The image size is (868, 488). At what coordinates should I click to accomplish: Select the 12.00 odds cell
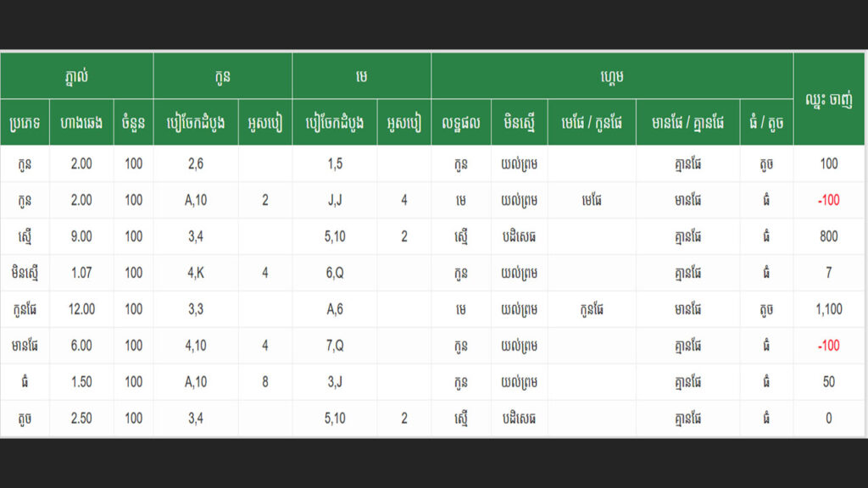[x=81, y=308]
